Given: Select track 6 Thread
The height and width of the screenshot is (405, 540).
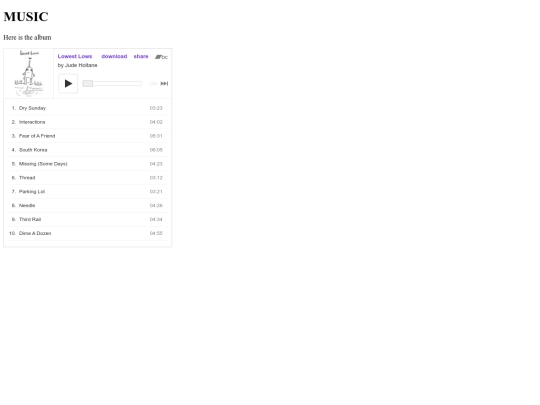Looking at the screenshot, I should point(88,178).
